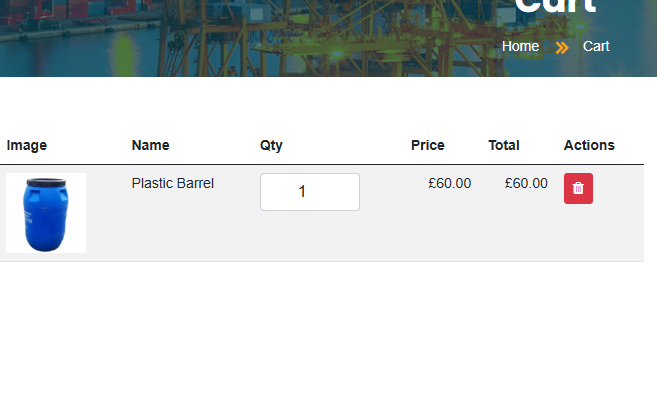Select the £60.00 value under Total
The height and width of the screenshot is (402, 657).
click(x=526, y=184)
